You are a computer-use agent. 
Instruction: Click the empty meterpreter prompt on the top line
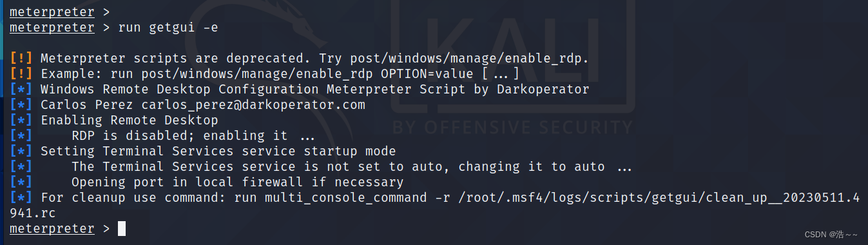[x=59, y=12]
